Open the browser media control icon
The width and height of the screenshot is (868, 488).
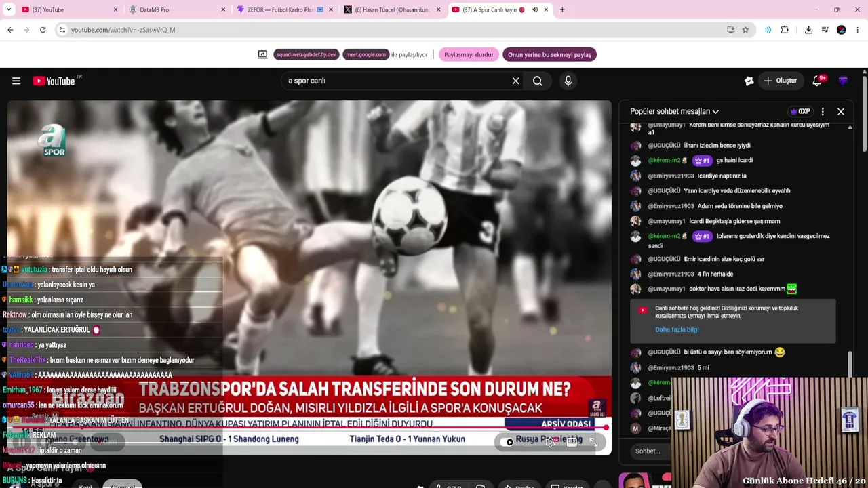click(x=825, y=30)
